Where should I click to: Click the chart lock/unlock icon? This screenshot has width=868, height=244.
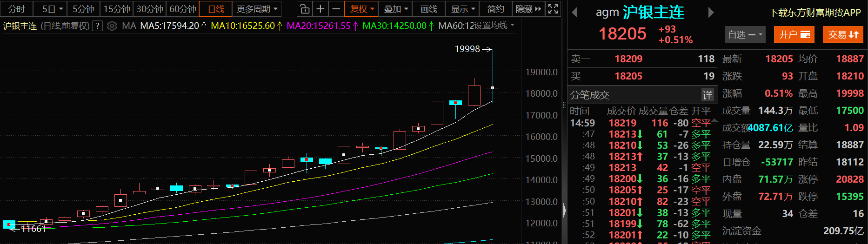pos(304,9)
